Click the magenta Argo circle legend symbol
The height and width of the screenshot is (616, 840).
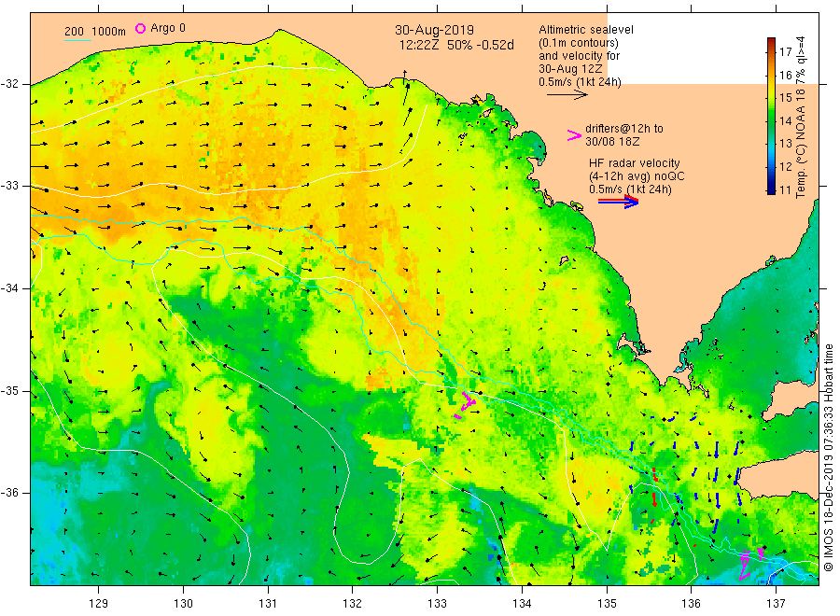[140, 29]
